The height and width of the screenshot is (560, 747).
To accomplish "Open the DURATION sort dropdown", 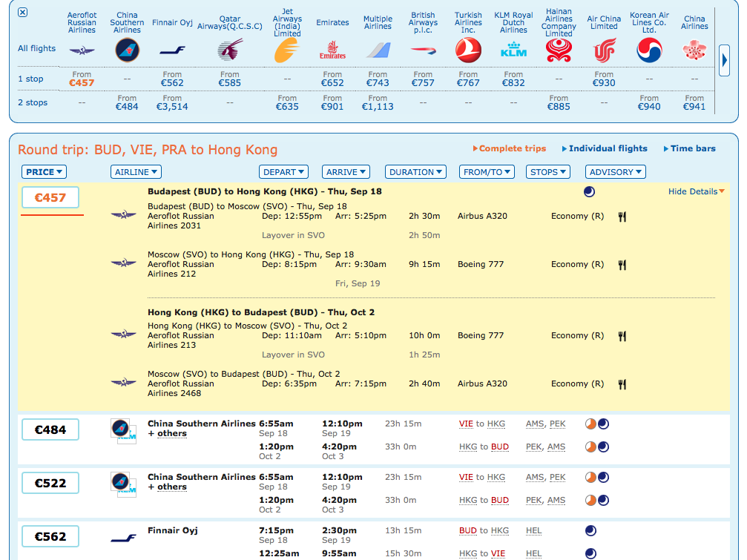I will (x=415, y=172).
